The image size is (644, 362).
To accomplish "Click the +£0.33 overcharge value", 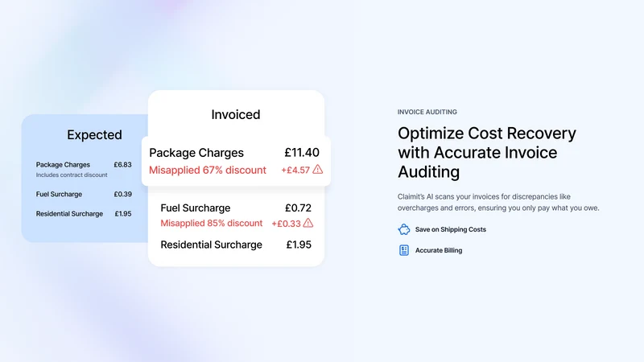I will pos(287,224).
